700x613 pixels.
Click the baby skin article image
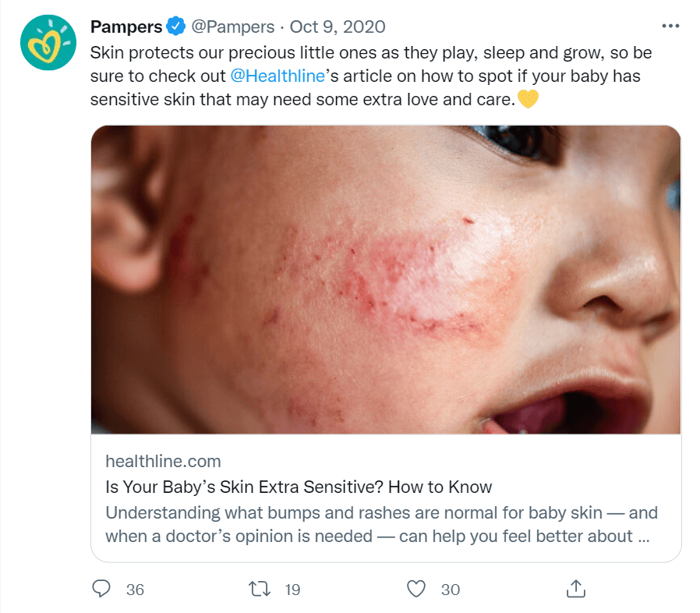click(386, 279)
